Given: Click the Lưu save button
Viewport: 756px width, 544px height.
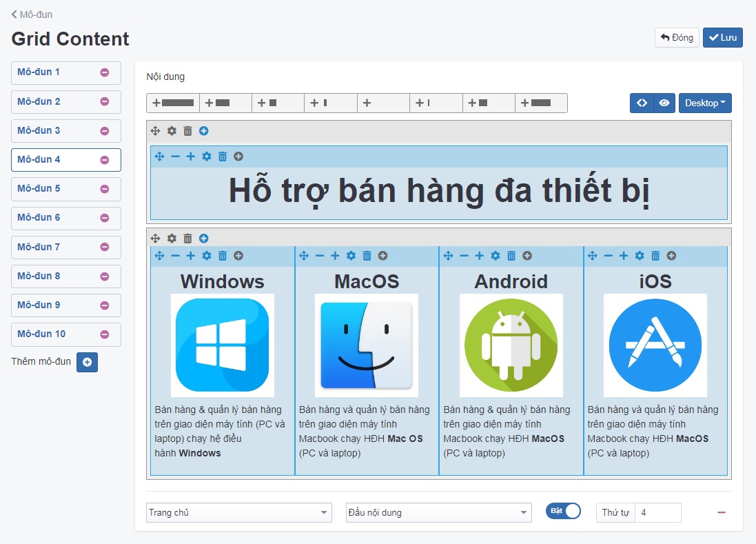Looking at the screenshot, I should (x=722, y=37).
